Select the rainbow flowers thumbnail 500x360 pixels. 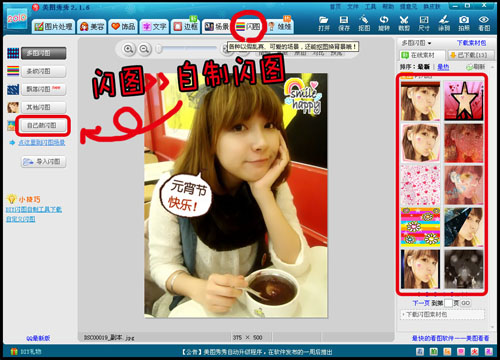(420, 227)
